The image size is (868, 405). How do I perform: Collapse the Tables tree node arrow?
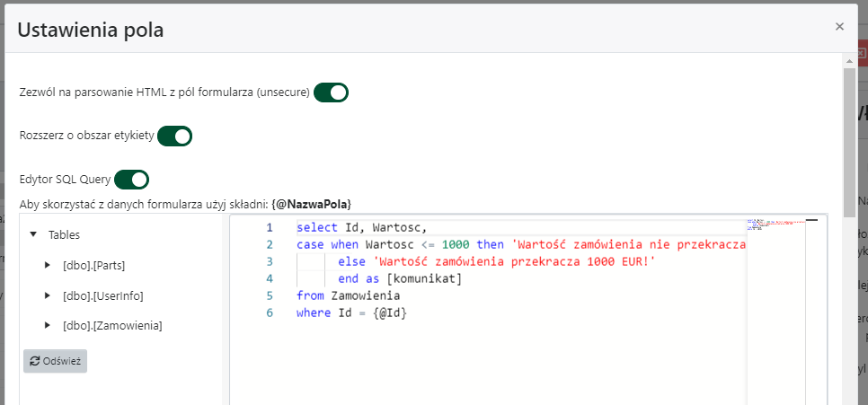click(x=33, y=234)
